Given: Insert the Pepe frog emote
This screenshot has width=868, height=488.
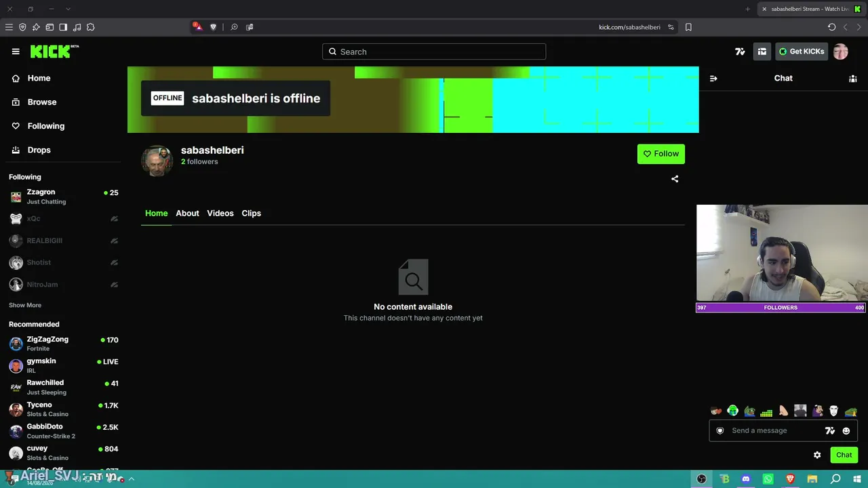Looking at the screenshot, I should click(749, 411).
